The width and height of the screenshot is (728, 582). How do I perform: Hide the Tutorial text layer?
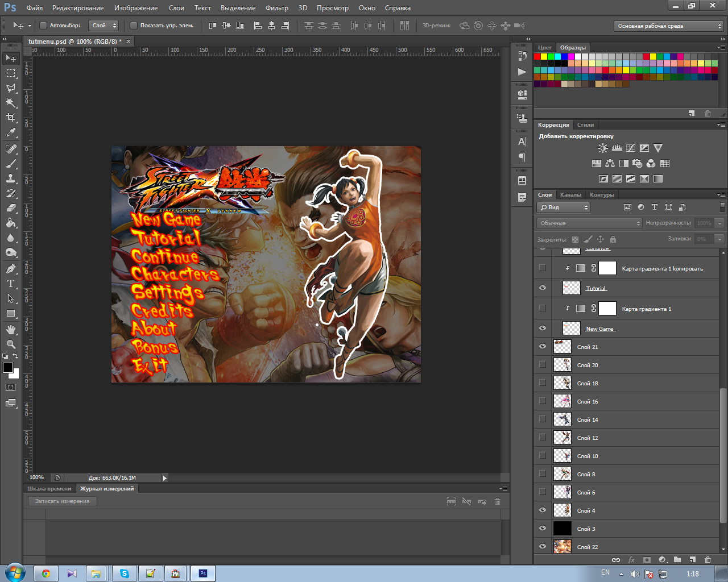[x=543, y=288]
